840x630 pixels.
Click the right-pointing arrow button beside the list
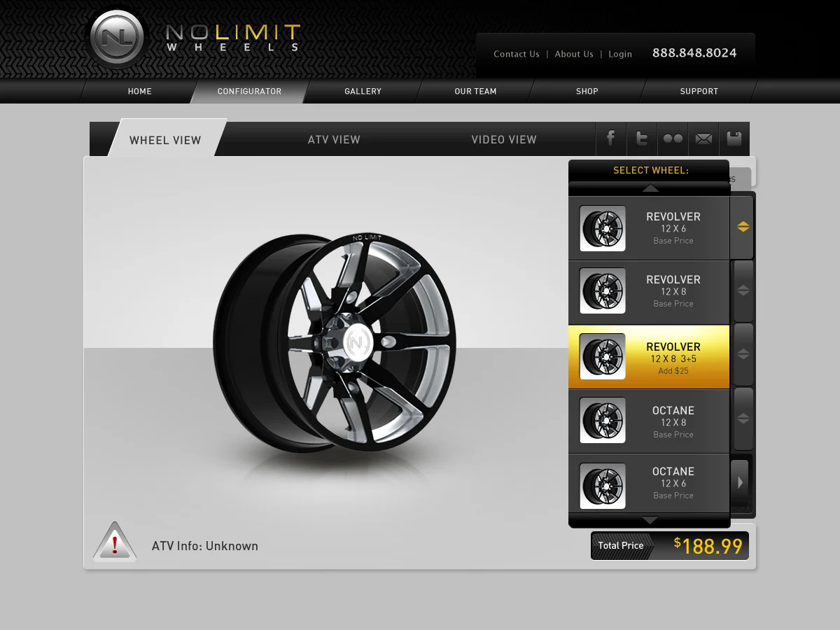tap(740, 482)
